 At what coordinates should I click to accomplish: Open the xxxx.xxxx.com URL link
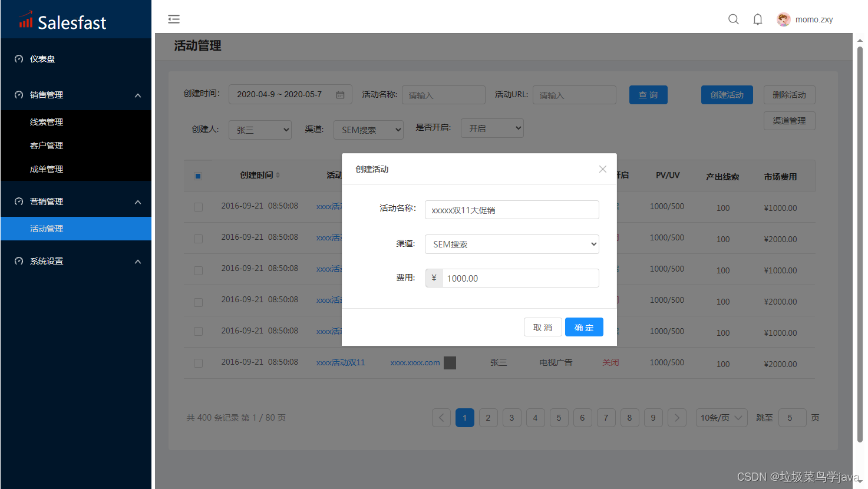tap(415, 362)
